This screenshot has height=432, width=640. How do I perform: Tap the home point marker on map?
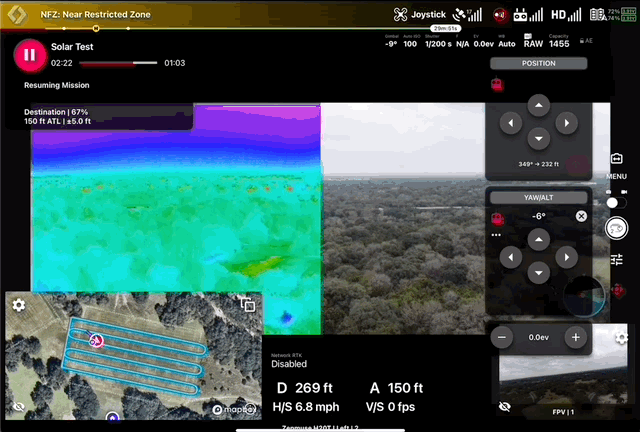pos(112,416)
